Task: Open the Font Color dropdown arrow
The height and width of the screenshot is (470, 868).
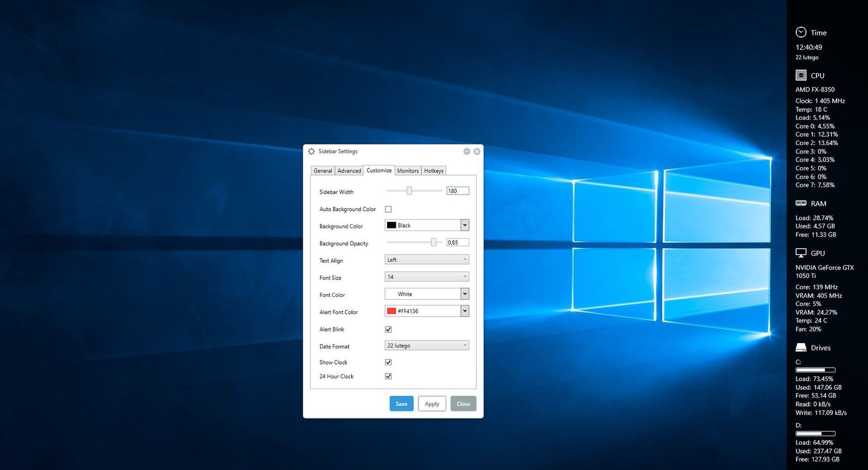Action: pyautogui.click(x=465, y=293)
